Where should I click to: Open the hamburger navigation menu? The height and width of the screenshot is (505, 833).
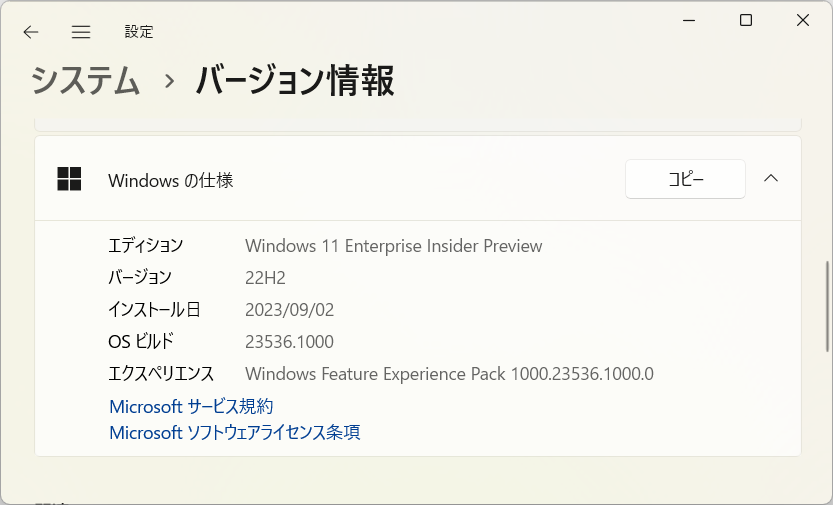[81, 32]
